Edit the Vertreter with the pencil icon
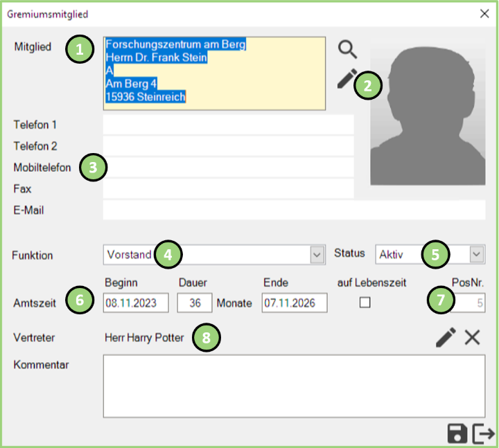Screen dimensions: 499x448 [446, 337]
